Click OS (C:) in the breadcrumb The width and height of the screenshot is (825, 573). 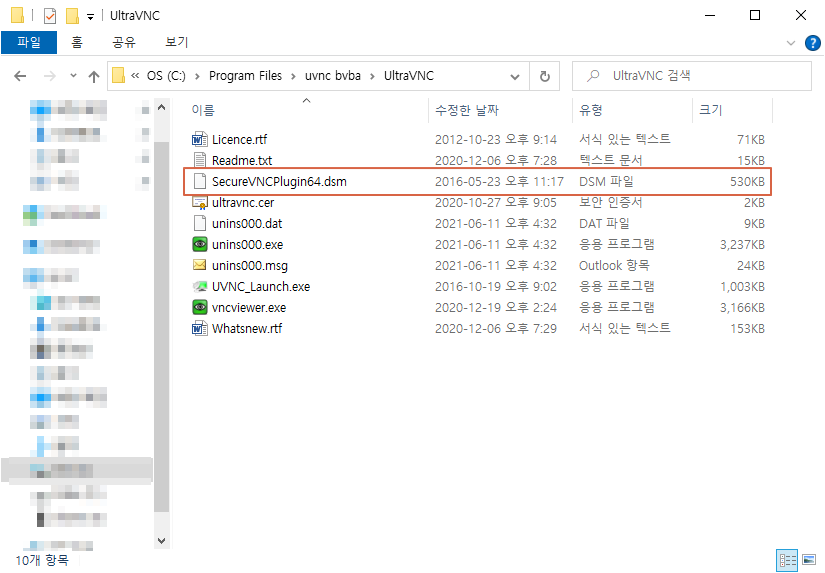(166, 76)
